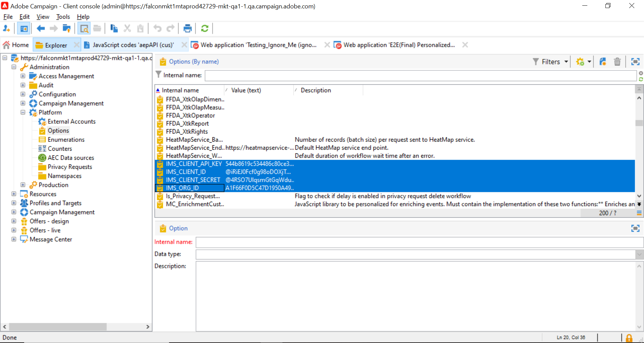
Task: Expand the Access Management node
Action: tap(23, 76)
